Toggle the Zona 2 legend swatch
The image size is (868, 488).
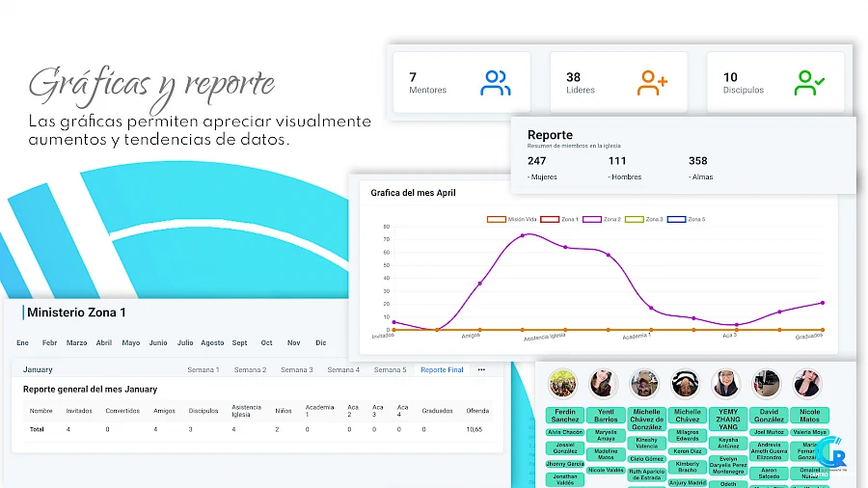point(592,220)
